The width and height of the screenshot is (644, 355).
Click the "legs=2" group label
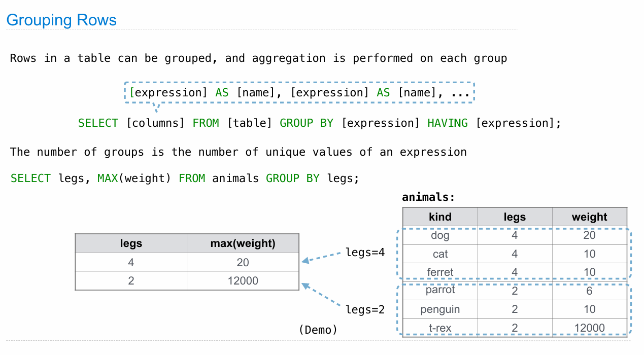365,309
